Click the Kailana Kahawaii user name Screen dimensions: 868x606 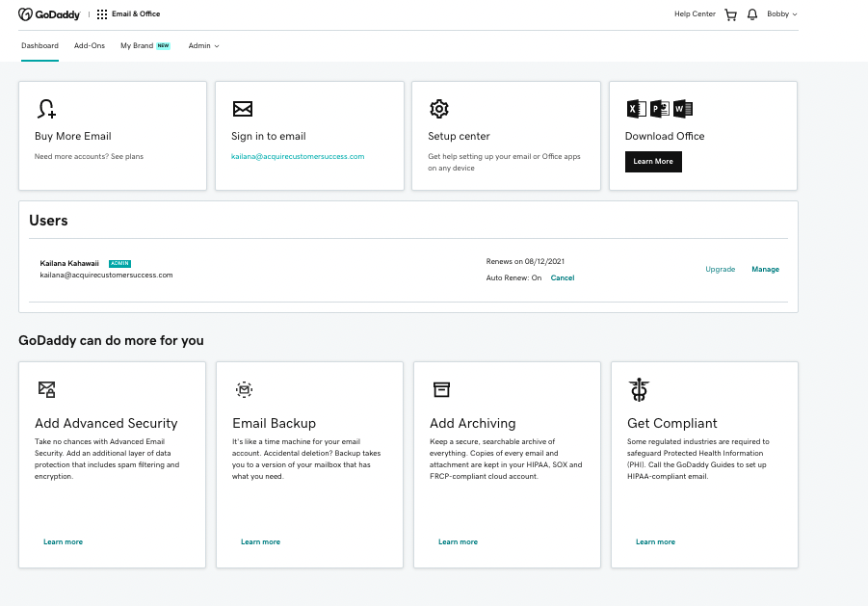point(69,263)
